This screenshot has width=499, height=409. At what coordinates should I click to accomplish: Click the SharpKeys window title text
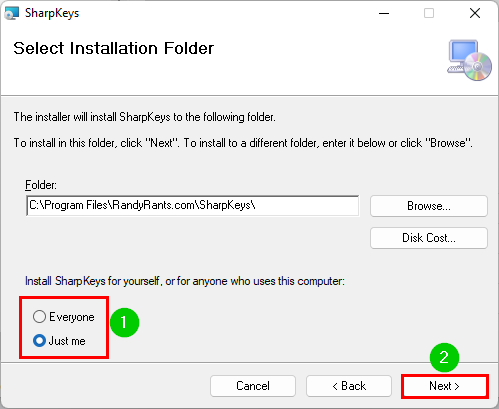[x=52, y=13]
